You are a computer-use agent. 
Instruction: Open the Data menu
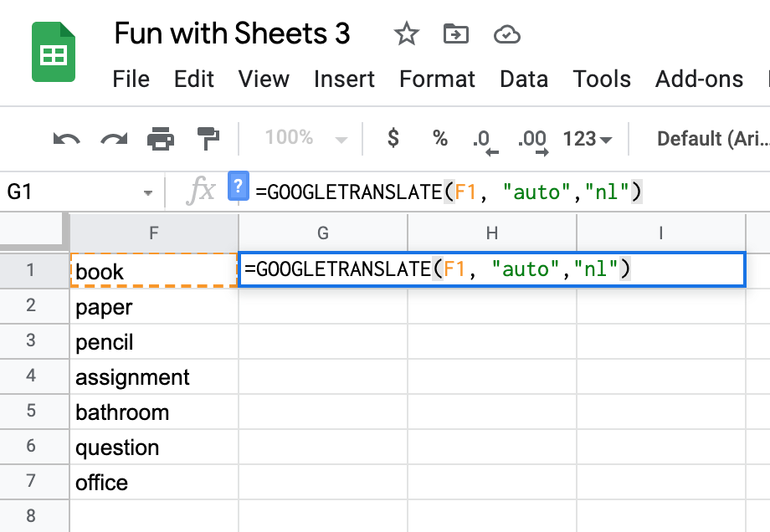[x=524, y=79]
